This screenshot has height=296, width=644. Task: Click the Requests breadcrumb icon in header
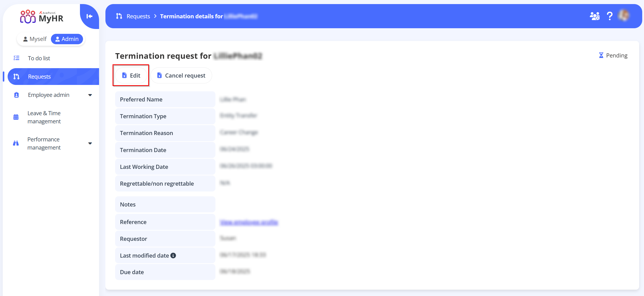coord(119,16)
